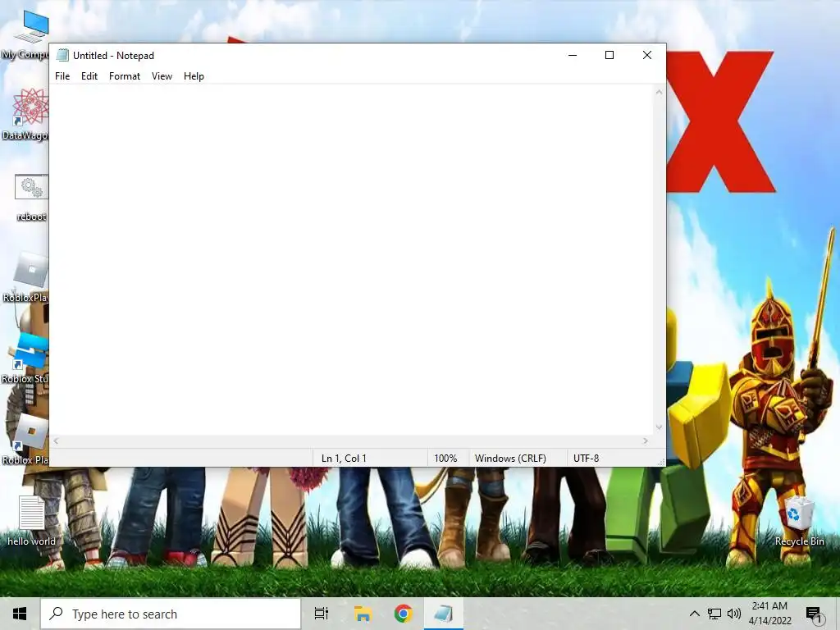Click the taskbar search box

click(171, 614)
